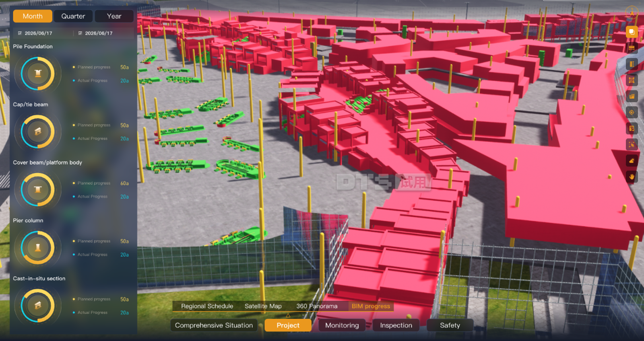Screen dimensions: 644x341
Task: Click the Pile Foundation progress ring icon
Action: coord(38,74)
